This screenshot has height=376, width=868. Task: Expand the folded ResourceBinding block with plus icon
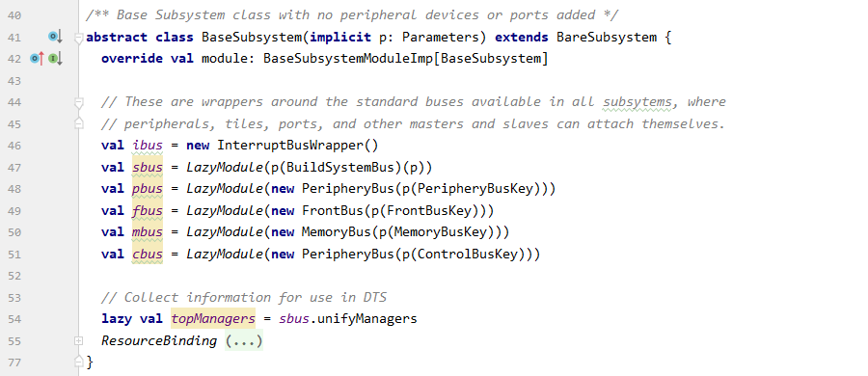(79, 340)
